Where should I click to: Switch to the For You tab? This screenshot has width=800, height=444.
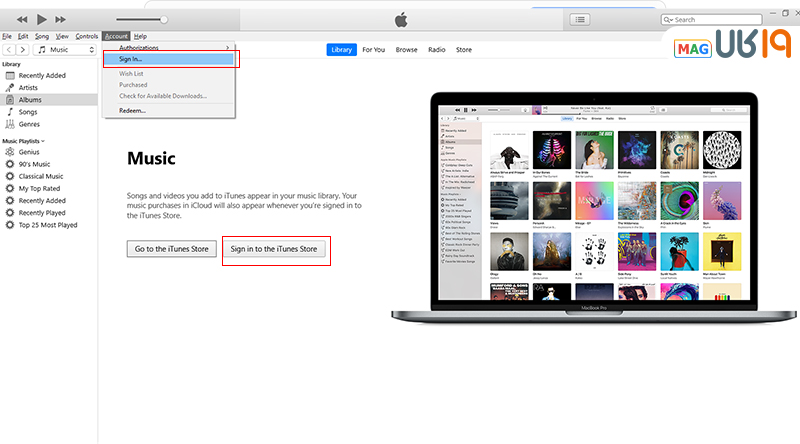click(x=373, y=49)
